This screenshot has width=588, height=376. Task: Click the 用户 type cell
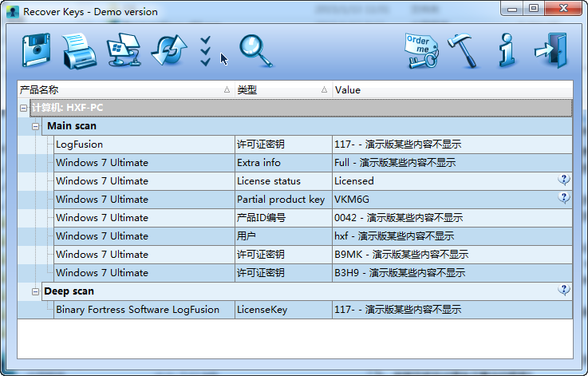(283, 236)
